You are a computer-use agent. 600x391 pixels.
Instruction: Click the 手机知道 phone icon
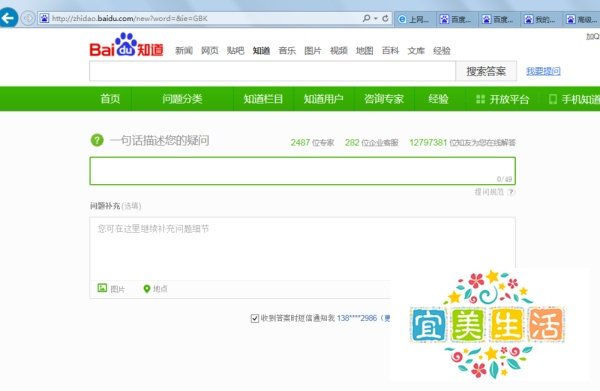click(x=553, y=99)
